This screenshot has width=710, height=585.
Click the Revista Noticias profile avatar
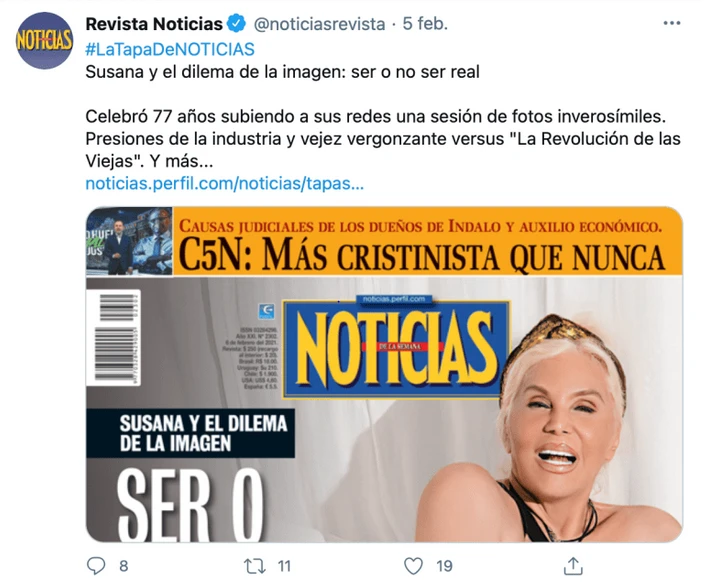(44, 41)
